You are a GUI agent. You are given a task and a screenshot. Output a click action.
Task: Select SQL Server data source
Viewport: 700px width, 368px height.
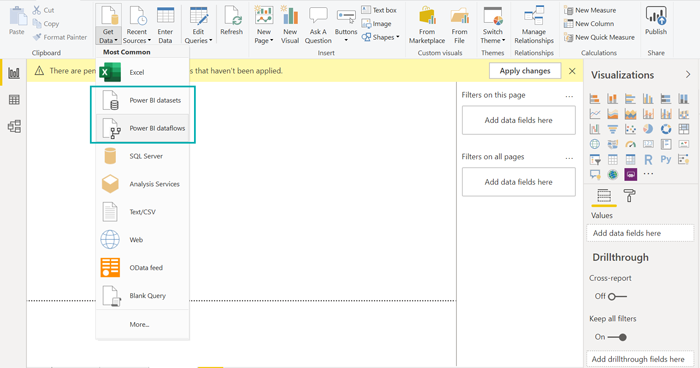pos(142,156)
